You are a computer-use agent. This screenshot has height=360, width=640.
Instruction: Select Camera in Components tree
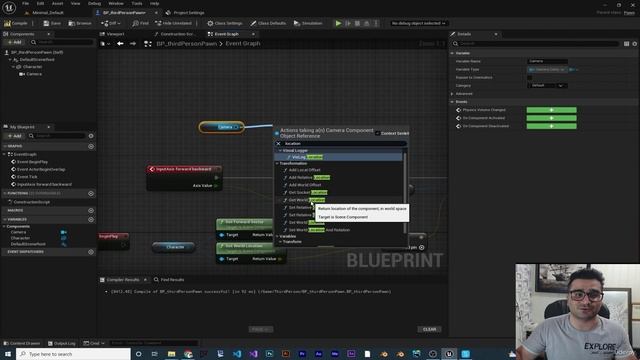pos(34,74)
